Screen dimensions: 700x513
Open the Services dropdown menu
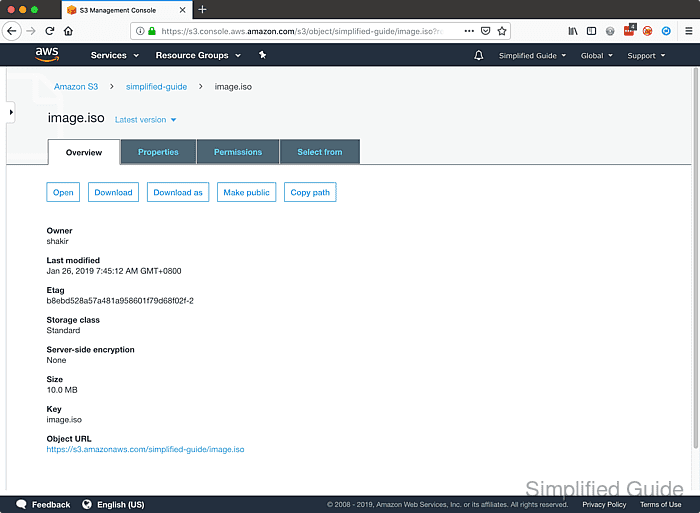115,55
